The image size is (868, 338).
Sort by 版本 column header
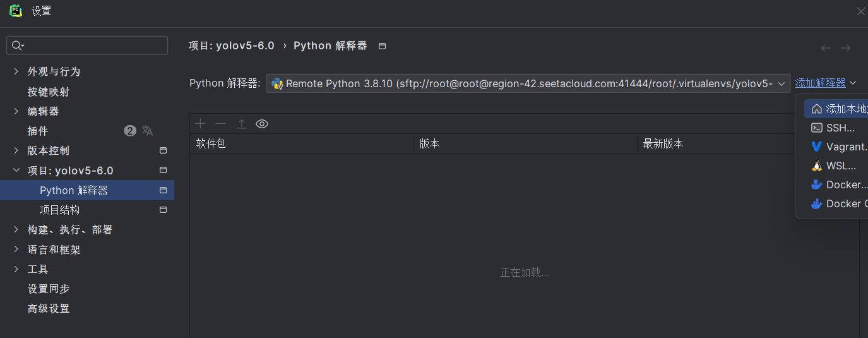pos(525,143)
